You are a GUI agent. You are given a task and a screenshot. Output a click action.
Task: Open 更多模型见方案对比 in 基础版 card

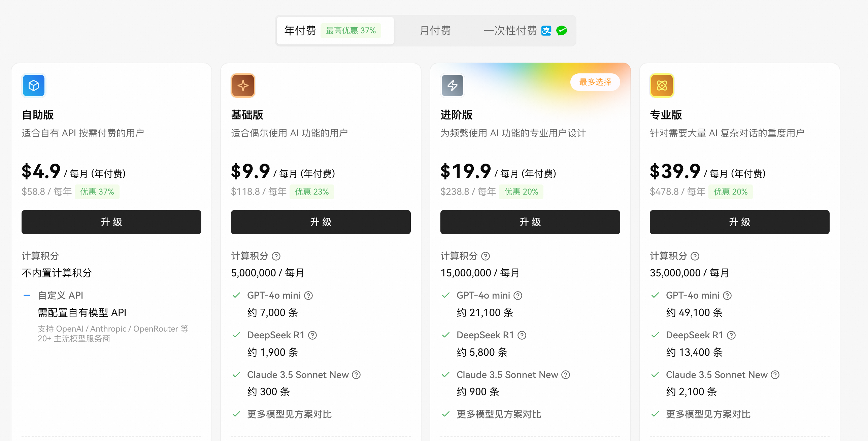point(289,414)
